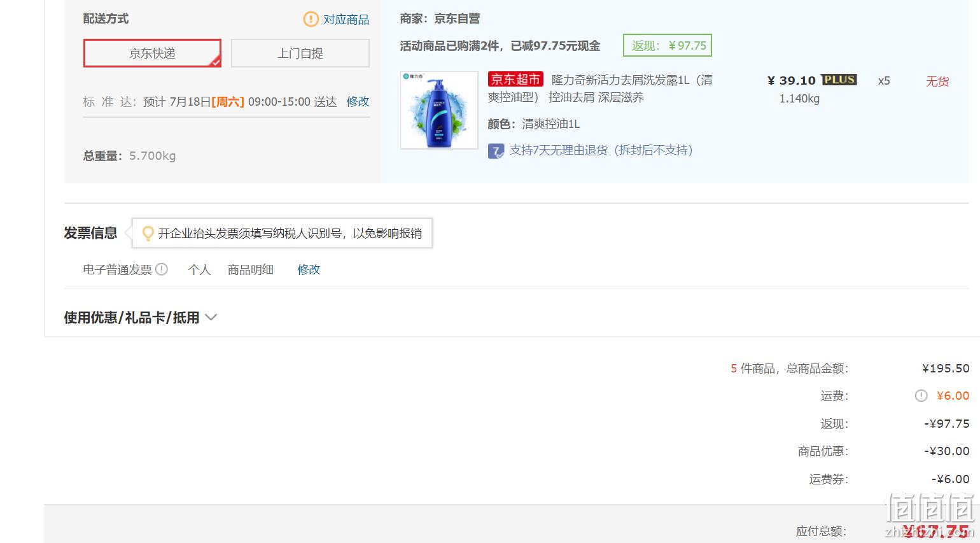Click the 7-day return icon
This screenshot has height=543, width=980.
(x=496, y=151)
